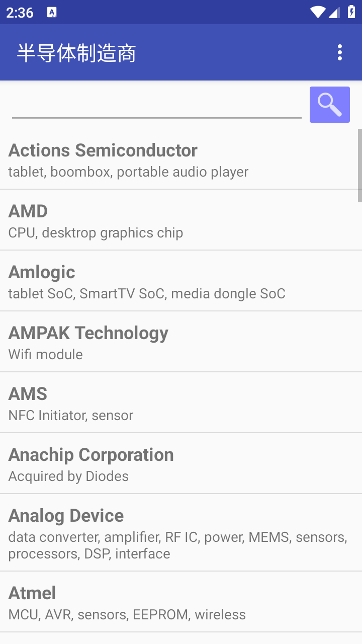Tap Anachip Corporation list item

tap(181, 464)
